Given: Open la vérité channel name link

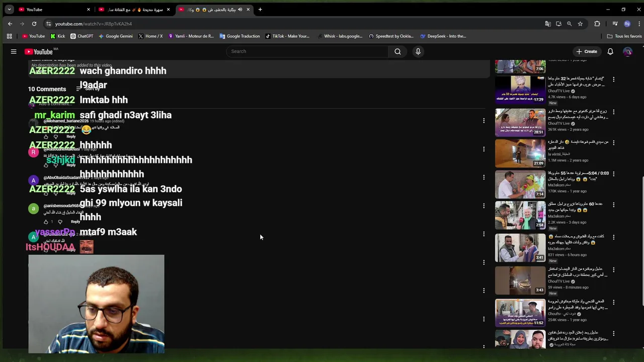Looking at the screenshot, I should [558, 154].
